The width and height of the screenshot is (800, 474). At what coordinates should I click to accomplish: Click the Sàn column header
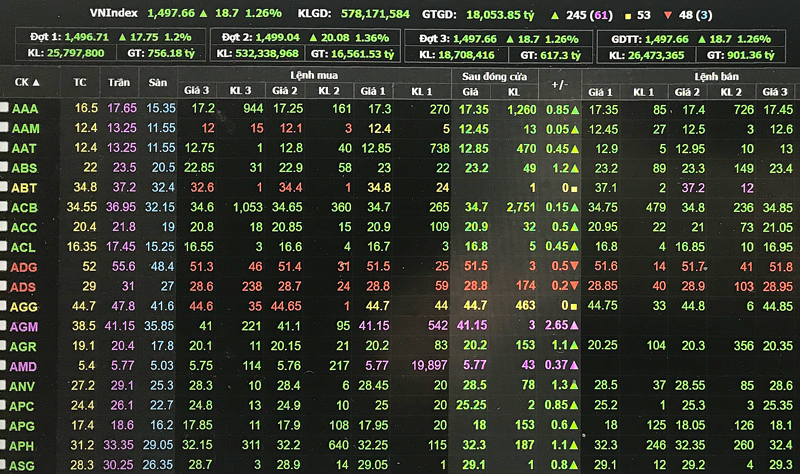click(158, 82)
